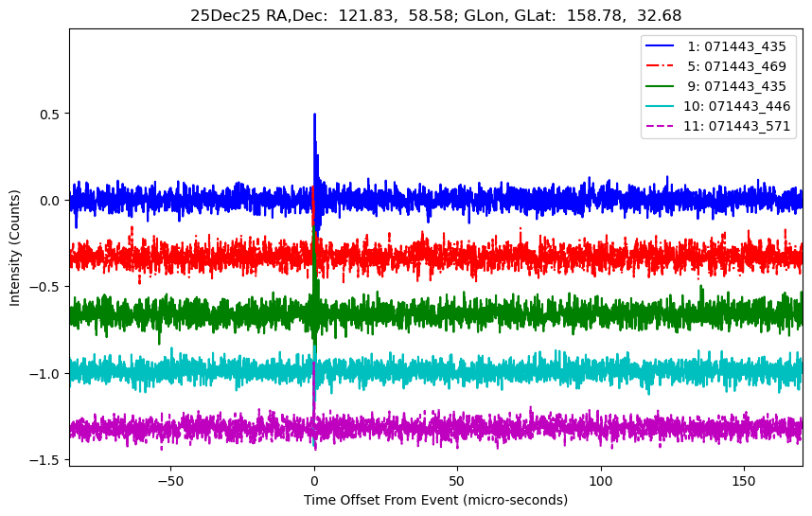Click the red dash-dot line sample in legend
Screen dimensions: 812x516
(x=660, y=65)
